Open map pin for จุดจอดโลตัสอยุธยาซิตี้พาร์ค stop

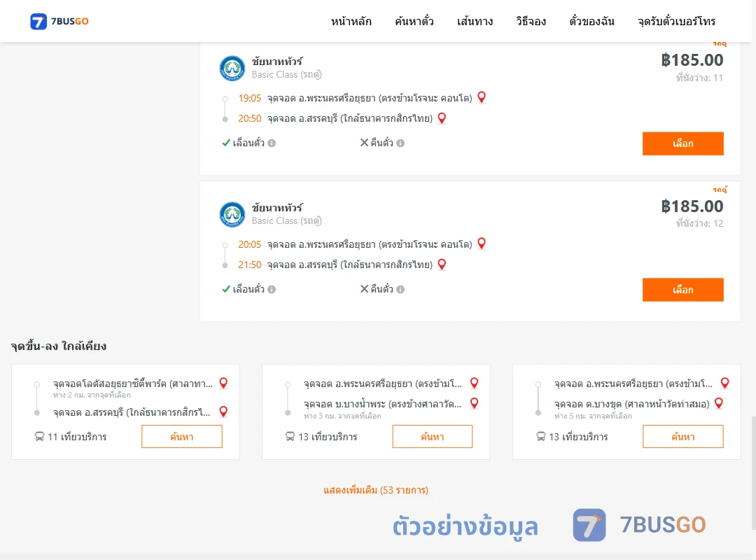[223, 383]
